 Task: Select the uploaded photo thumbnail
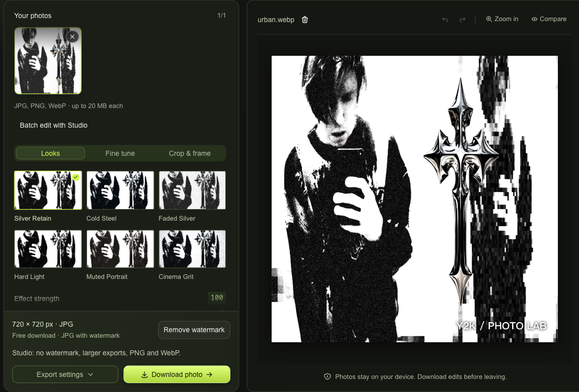(48, 61)
